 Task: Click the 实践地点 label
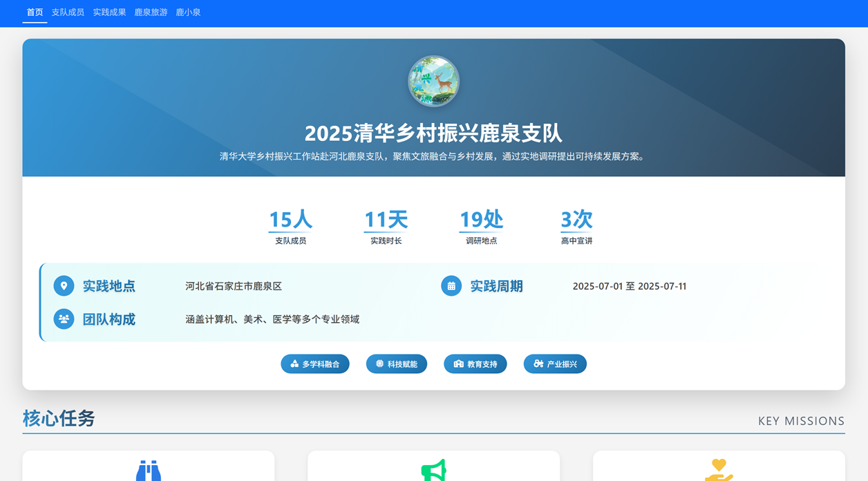109,286
